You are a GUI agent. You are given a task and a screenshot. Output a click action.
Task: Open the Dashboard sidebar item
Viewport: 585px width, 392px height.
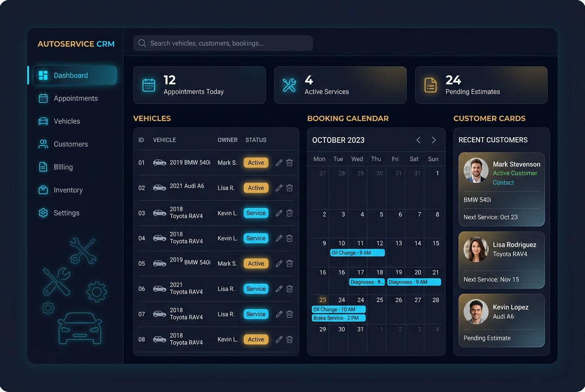tap(75, 75)
